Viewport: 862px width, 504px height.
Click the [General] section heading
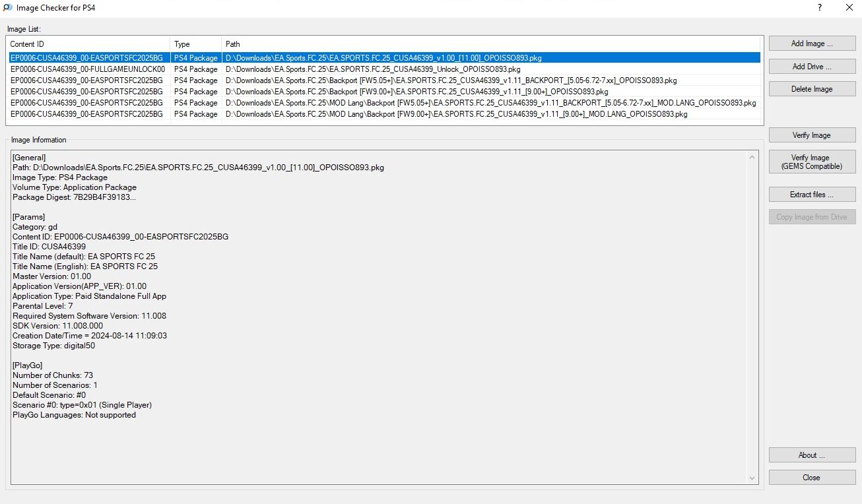click(29, 158)
